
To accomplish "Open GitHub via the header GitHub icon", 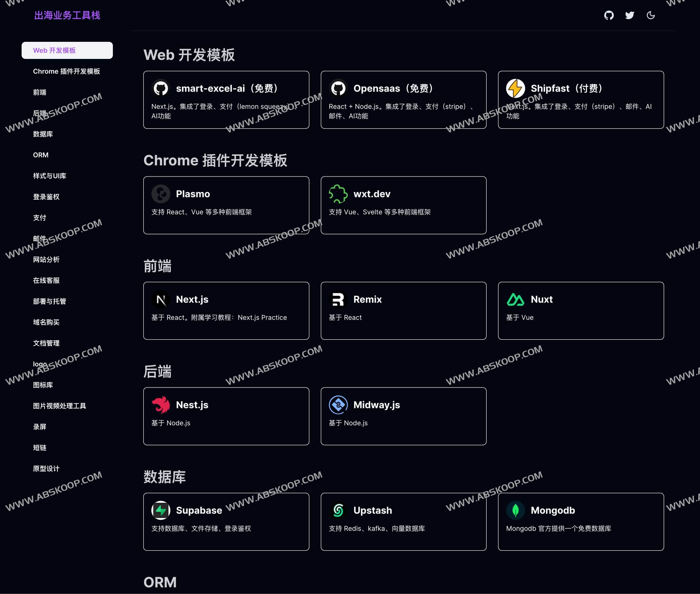I will (609, 15).
